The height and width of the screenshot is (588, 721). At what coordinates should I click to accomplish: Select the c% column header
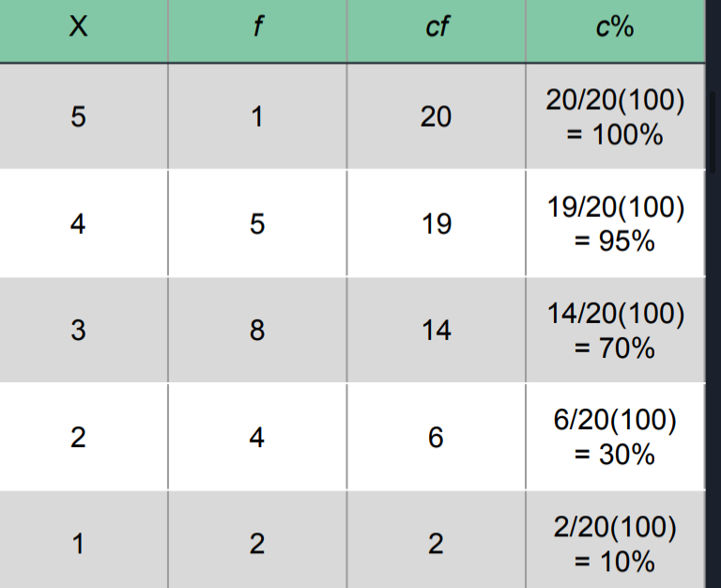(x=615, y=29)
